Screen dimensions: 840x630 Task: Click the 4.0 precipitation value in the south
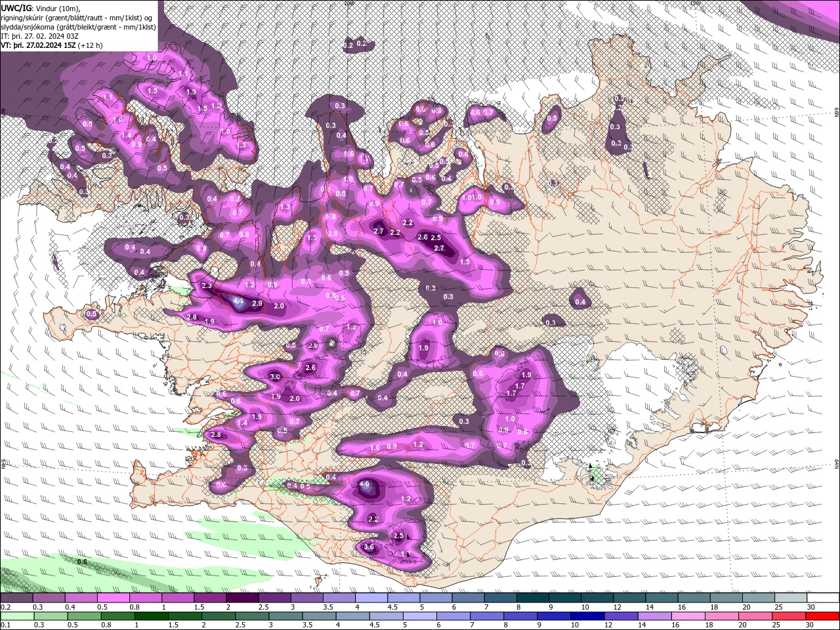[x=366, y=484]
